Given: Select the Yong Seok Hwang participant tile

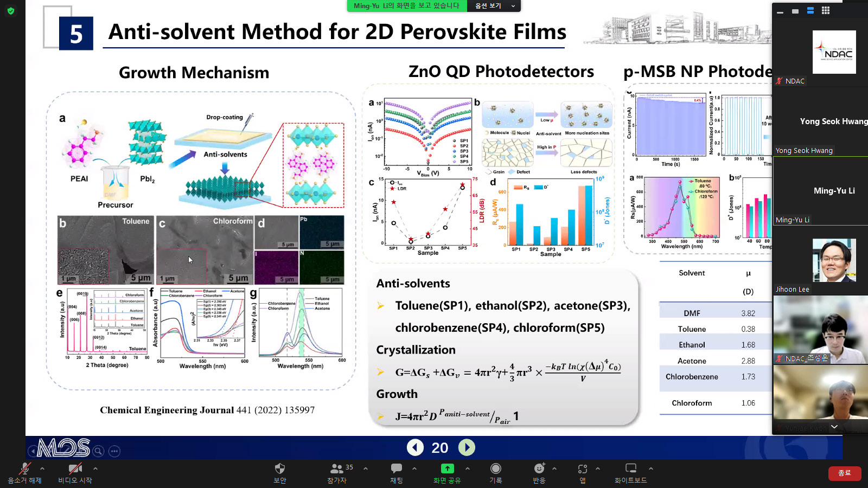Looking at the screenshot, I should coord(820,122).
